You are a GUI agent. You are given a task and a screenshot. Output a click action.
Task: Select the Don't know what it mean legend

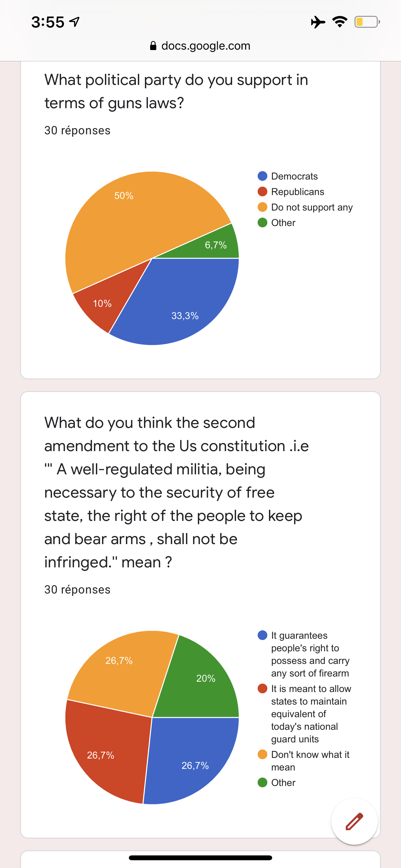pos(310,760)
